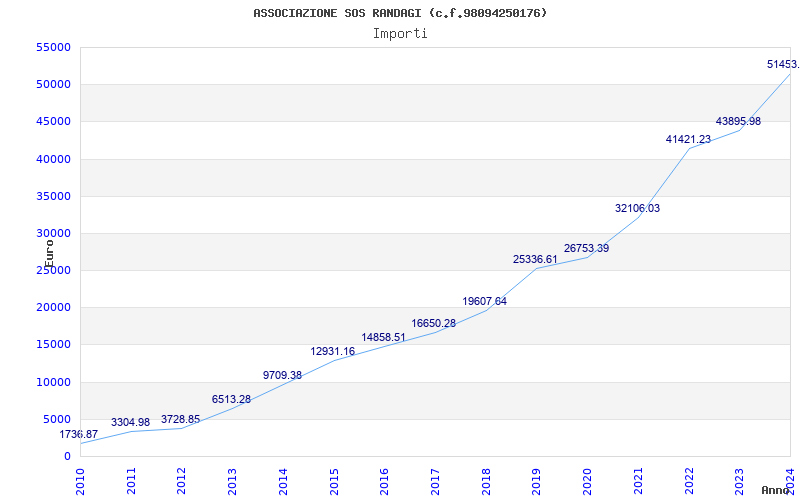800x500 pixels.
Task: Select data label 6513.28
Action: pos(232,399)
